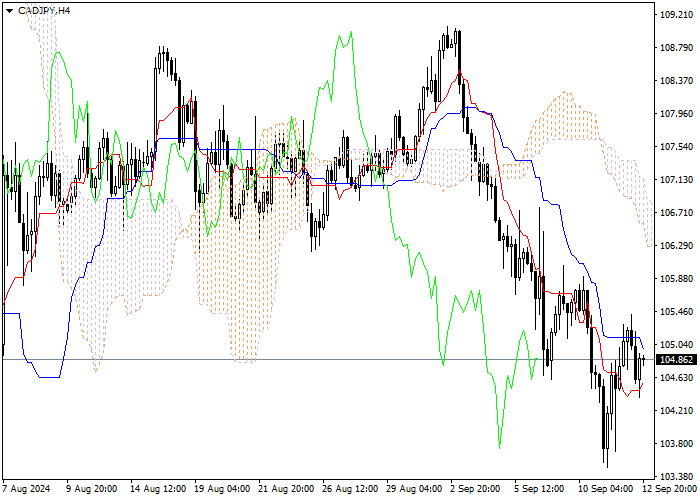700x500 pixels.
Task: Click the 21 Aug 20:00 time label
Action: [287, 489]
